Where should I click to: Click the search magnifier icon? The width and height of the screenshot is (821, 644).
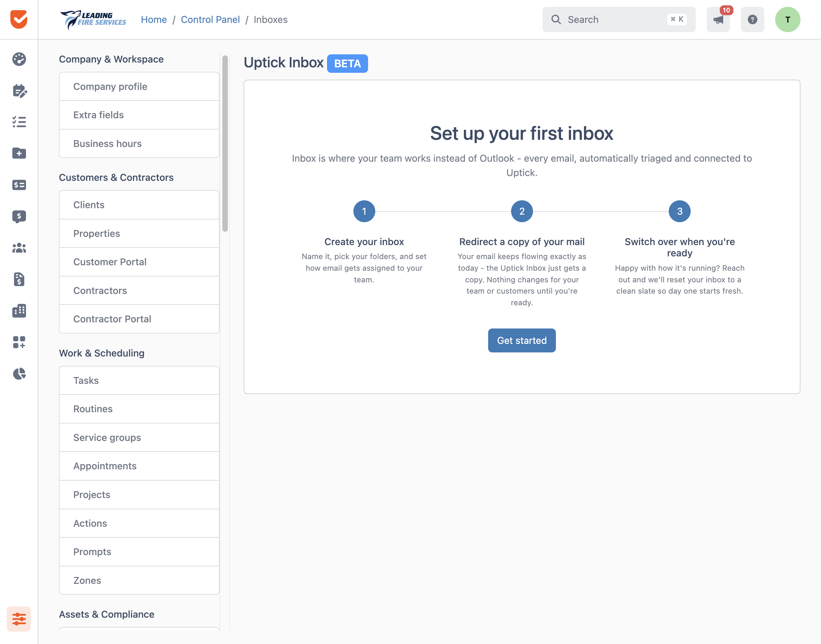click(556, 19)
